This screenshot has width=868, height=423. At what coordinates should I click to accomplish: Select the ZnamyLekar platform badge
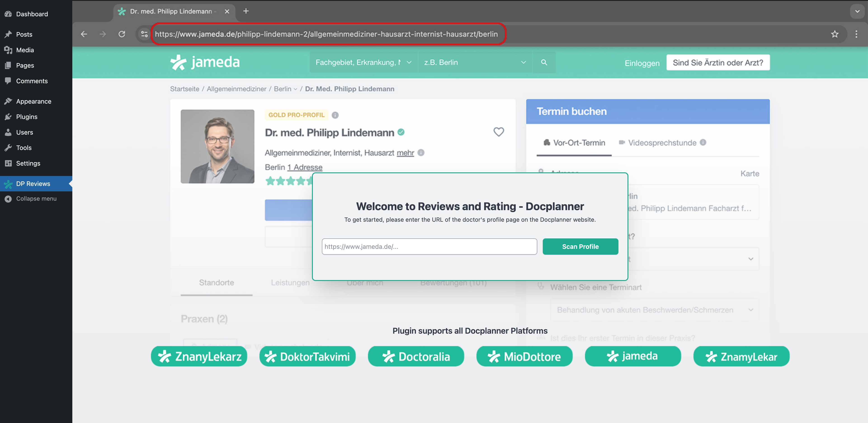[x=741, y=356]
